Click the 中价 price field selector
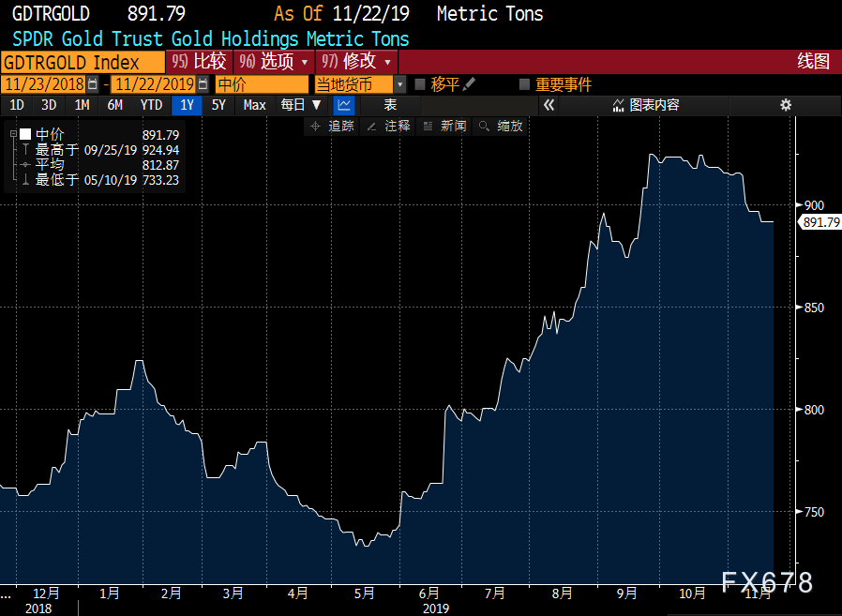Screen dimensions: 842x616 262,84
